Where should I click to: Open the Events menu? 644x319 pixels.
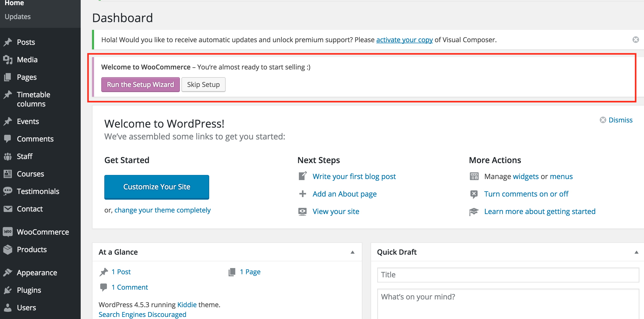28,121
